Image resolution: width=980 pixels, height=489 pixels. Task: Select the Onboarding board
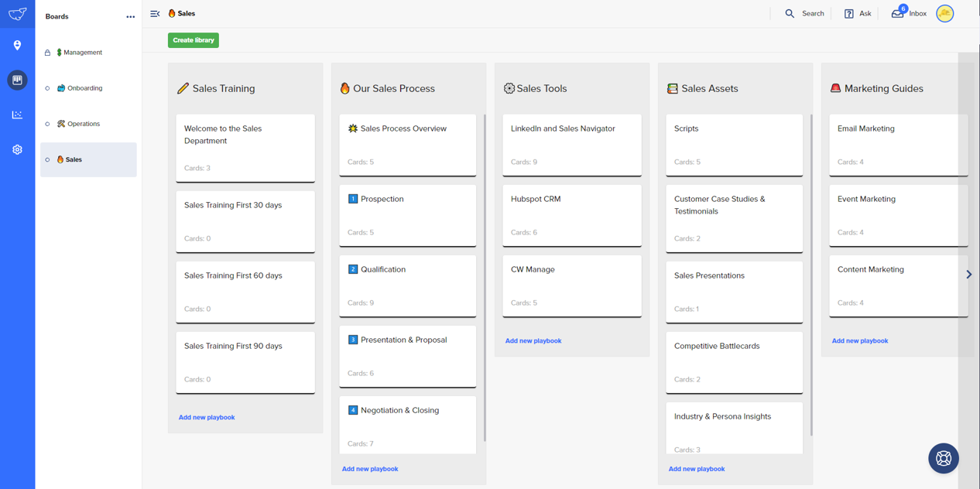(84, 88)
